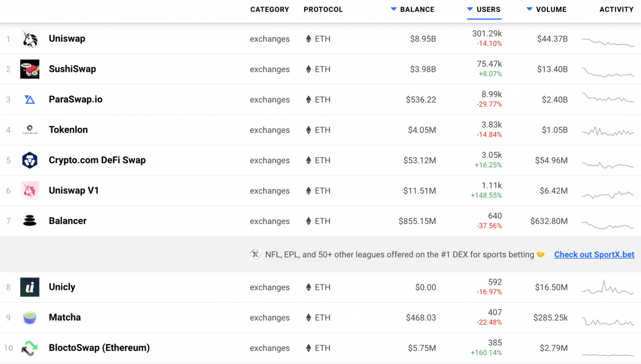Click the ETH diamond icon in Uniswap V1 row

point(309,190)
